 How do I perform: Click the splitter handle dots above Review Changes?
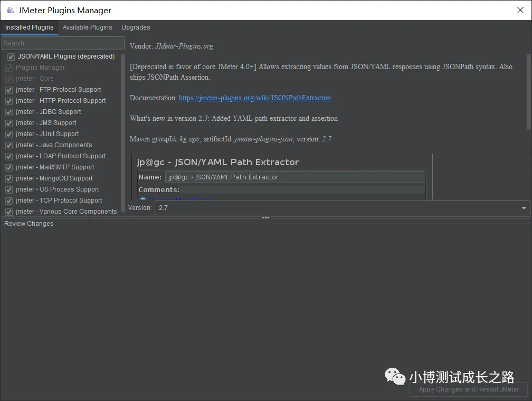[265, 217]
